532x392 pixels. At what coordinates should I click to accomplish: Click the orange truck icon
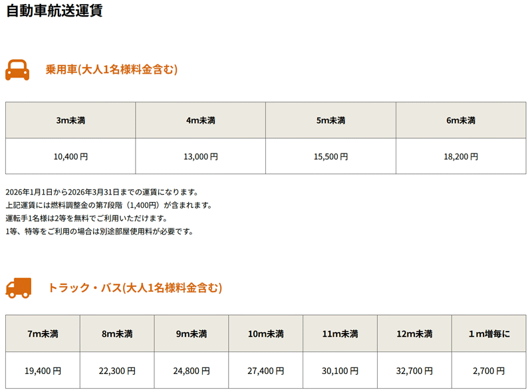coord(18,288)
